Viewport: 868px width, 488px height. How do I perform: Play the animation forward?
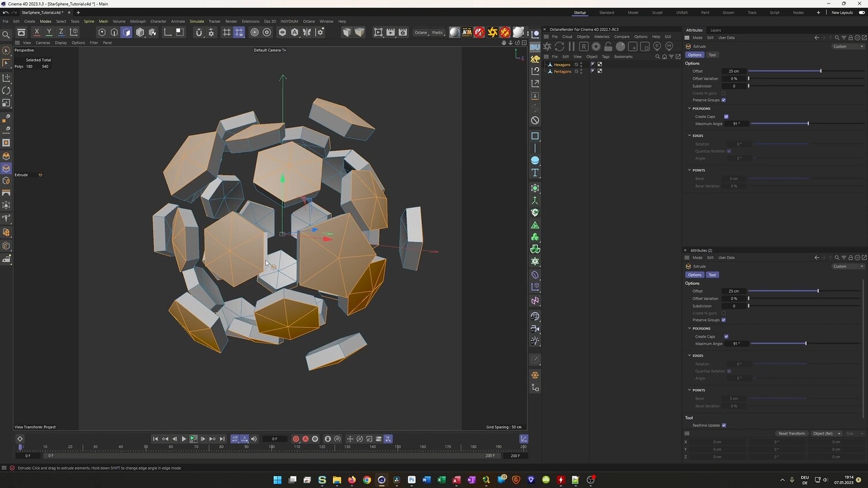coord(184,439)
